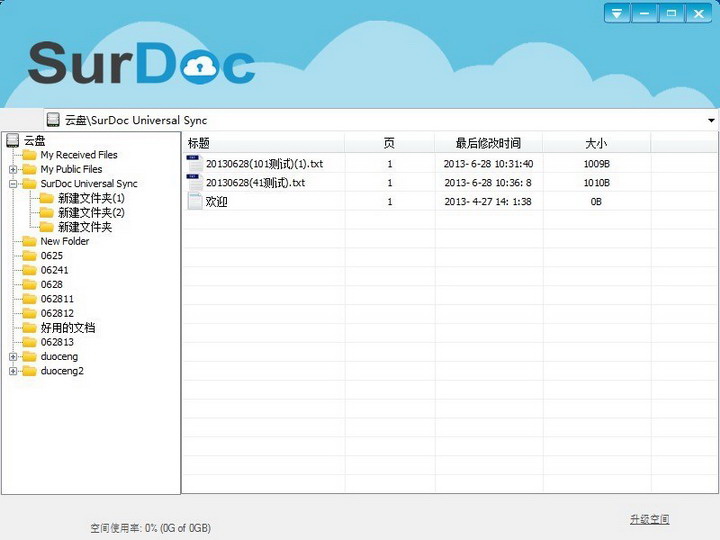Screen dimensions: 720x540
Task: Click the 欢迎 document icon
Action: pyautogui.click(x=195, y=201)
